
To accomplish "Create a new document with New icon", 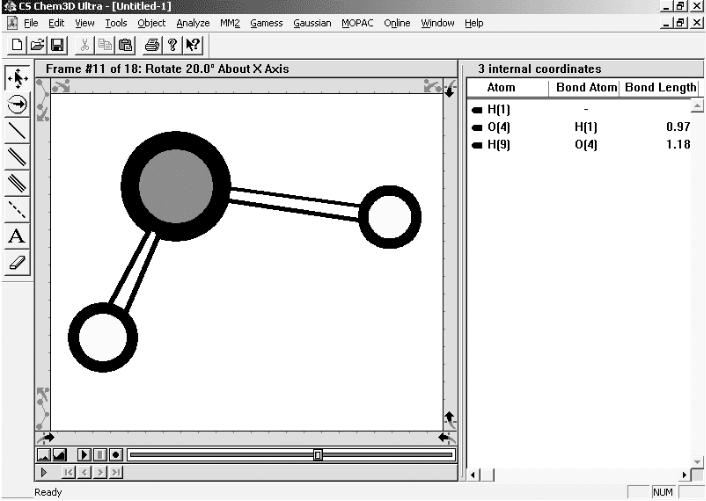I will coord(17,45).
